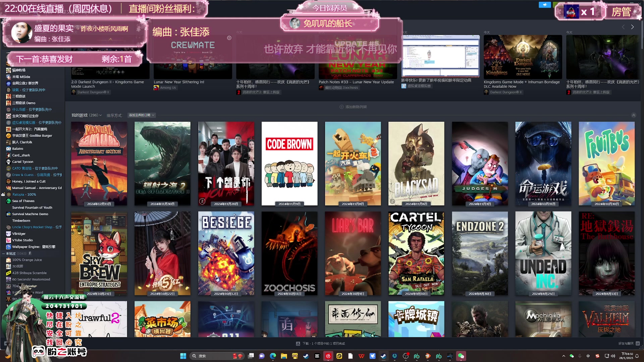This screenshot has width=644, height=362.
Task: Go to previous news items with left arrow
Action: click(623, 27)
